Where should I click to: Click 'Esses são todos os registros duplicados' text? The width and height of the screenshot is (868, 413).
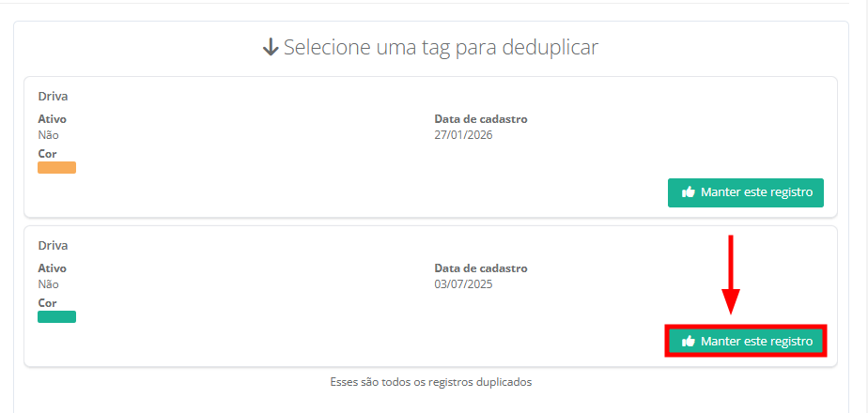pos(431,383)
